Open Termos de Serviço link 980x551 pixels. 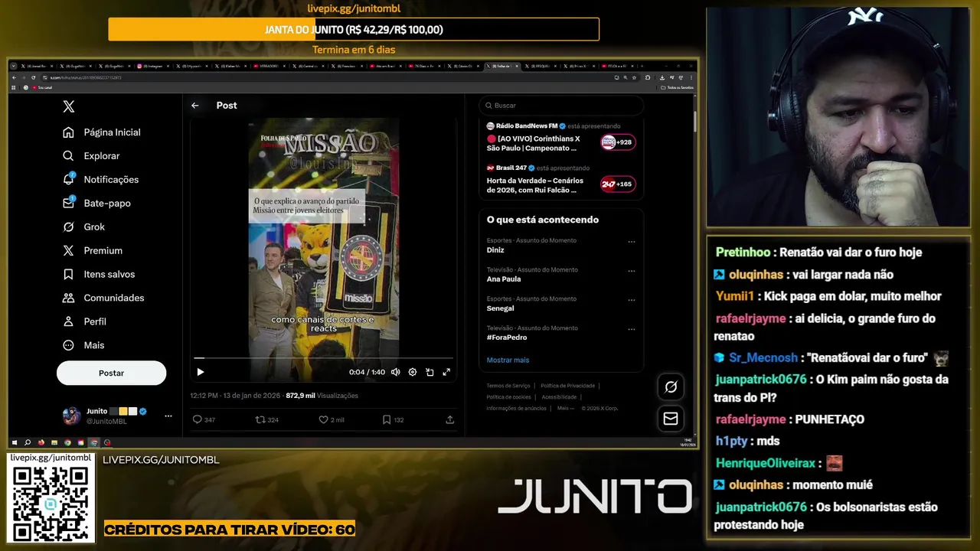[508, 386]
